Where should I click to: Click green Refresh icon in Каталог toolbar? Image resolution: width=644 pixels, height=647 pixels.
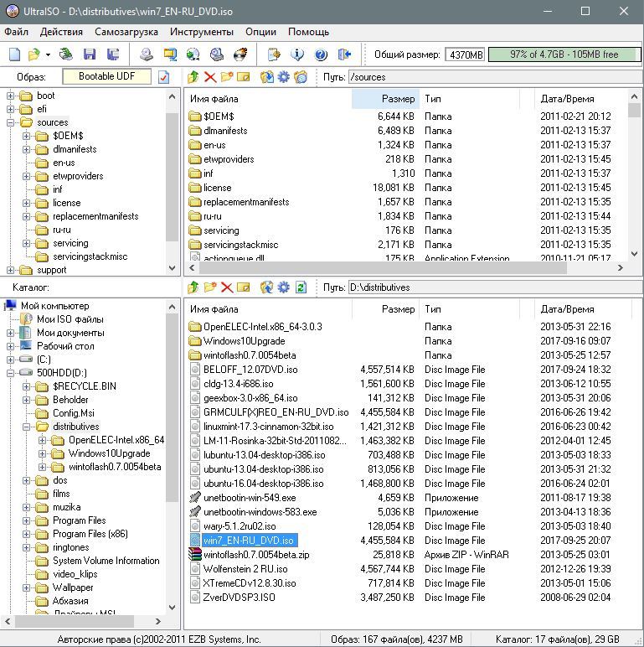(301, 287)
